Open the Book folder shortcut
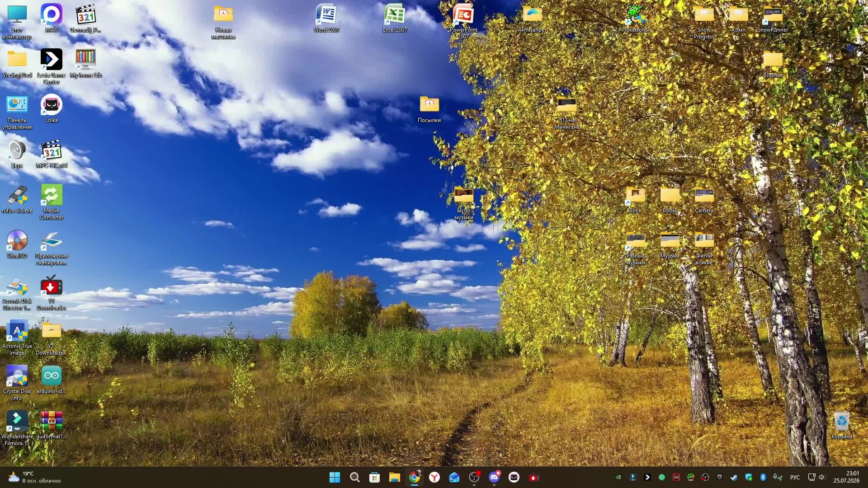Image resolution: width=868 pixels, height=488 pixels. (x=635, y=199)
